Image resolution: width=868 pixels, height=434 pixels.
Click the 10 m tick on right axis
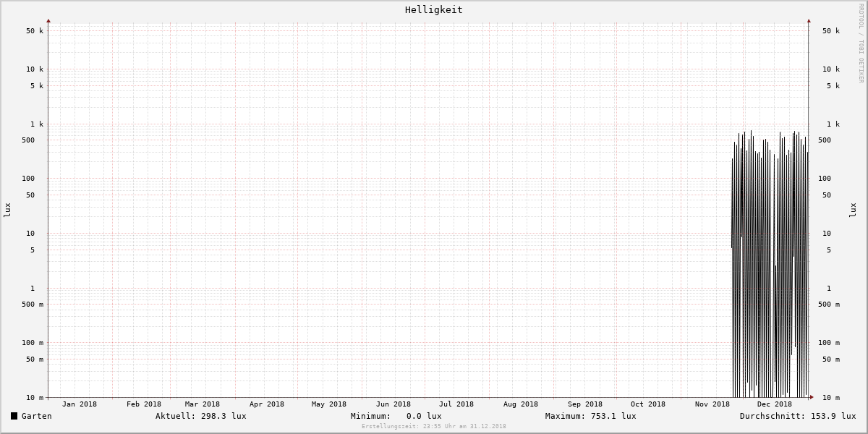click(x=831, y=397)
